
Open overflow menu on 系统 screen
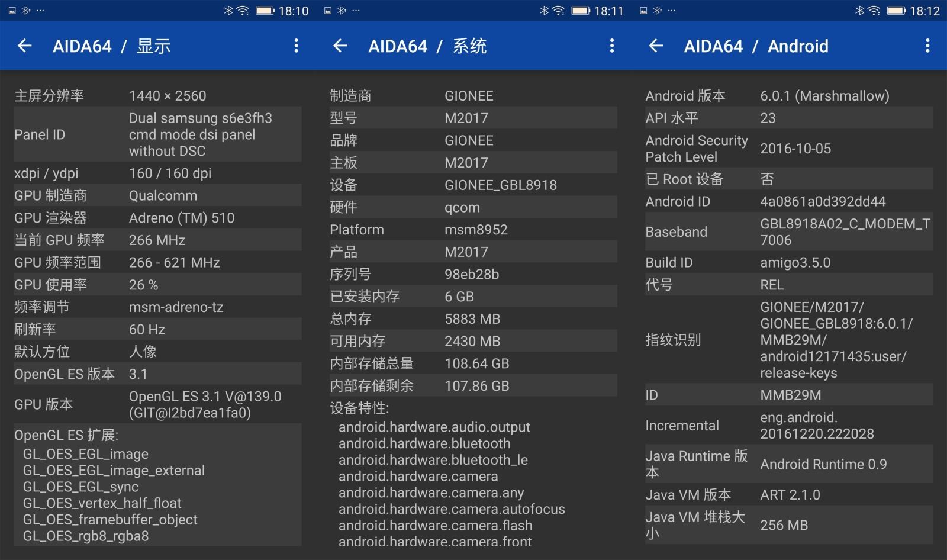[x=611, y=46]
